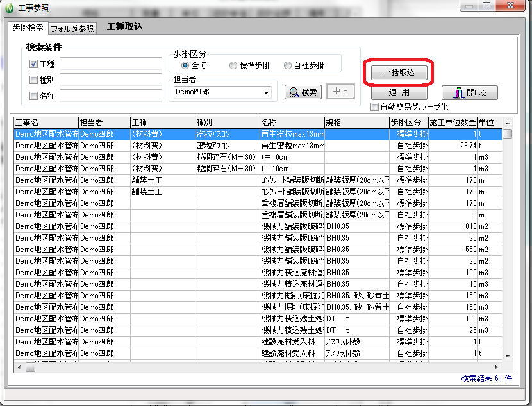Check 自動簡易グループ化 option
Image resolution: width=532 pixels, height=406 pixels.
point(374,107)
